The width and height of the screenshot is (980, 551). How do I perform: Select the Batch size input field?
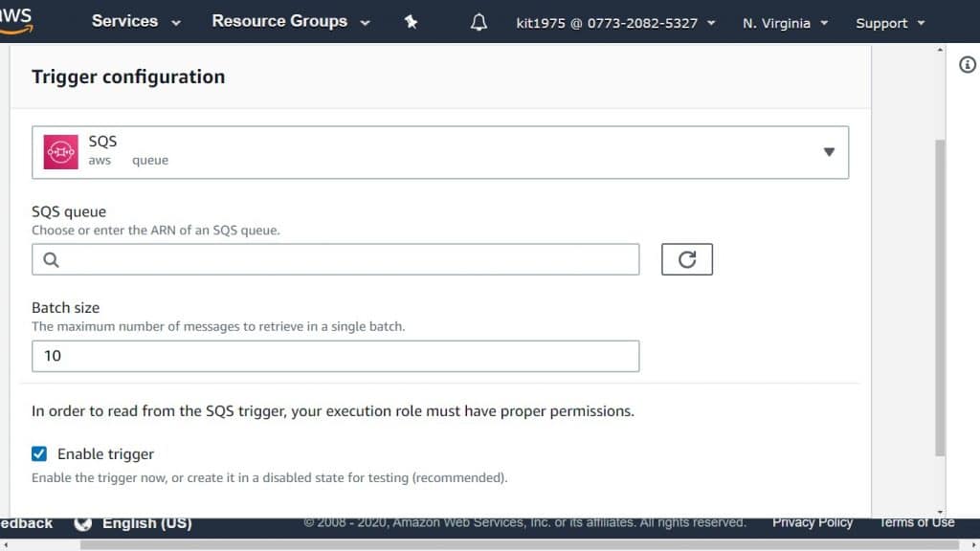coord(335,355)
